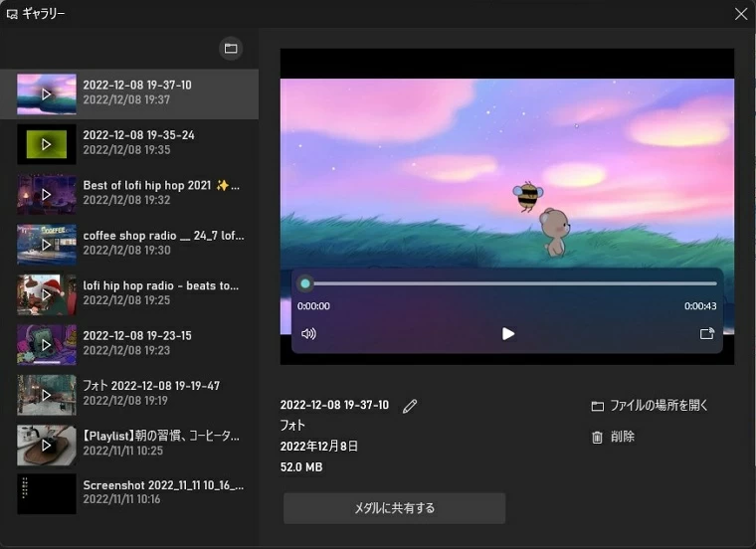Delete clip using 削除 button

[613, 437]
